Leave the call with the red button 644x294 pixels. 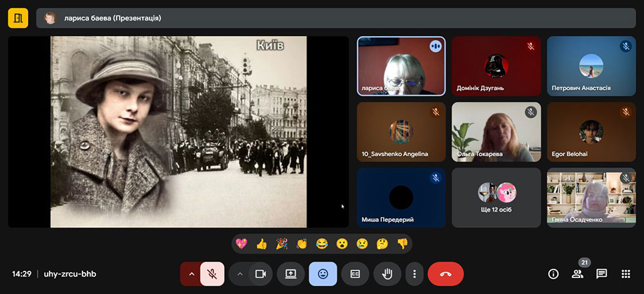click(x=445, y=274)
